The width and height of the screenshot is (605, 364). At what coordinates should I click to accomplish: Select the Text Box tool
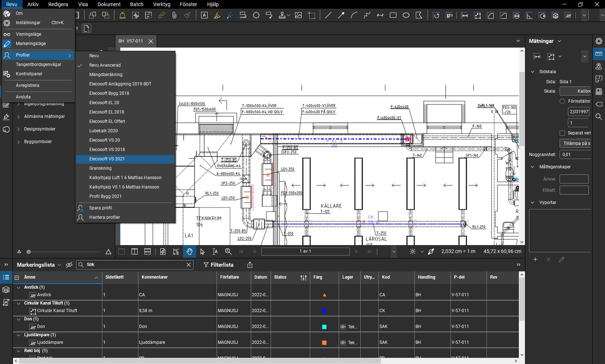204,15
